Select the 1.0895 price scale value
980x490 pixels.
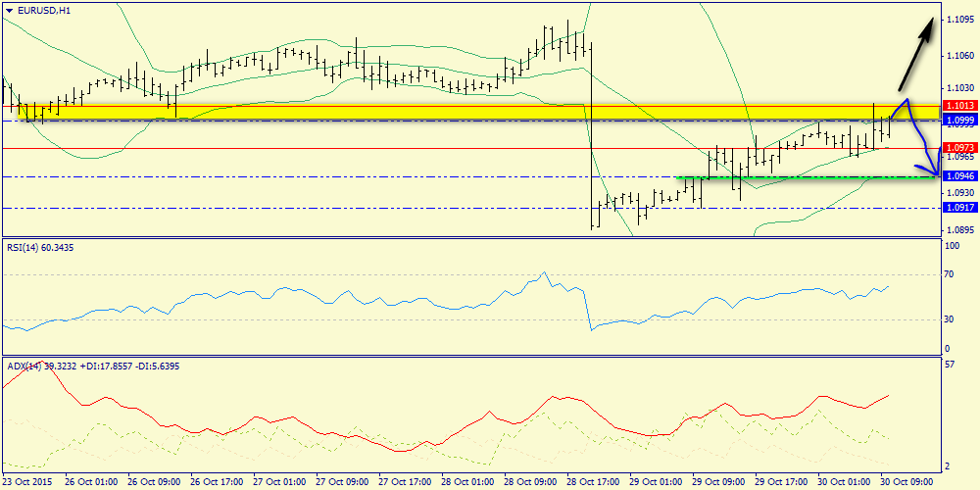(960, 230)
